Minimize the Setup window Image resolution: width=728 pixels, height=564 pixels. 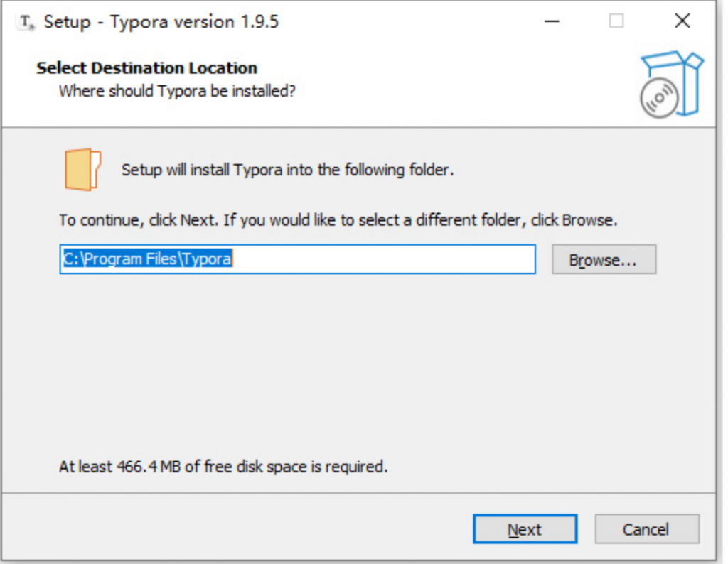tap(552, 21)
